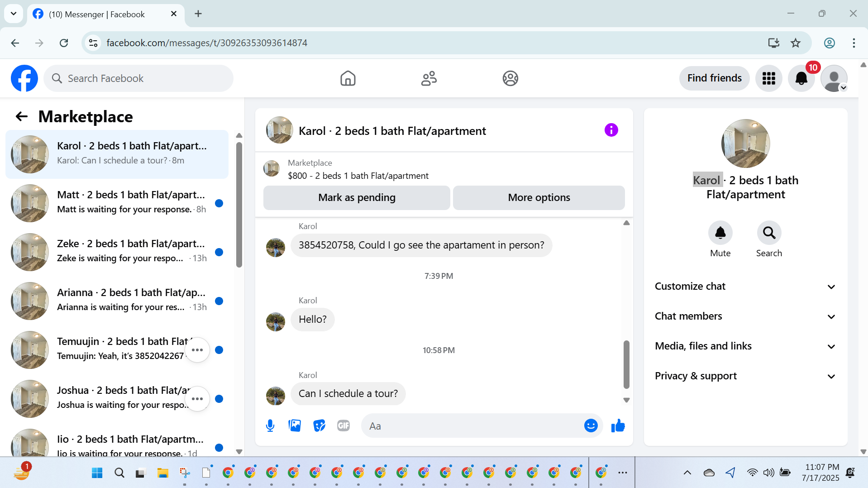The height and width of the screenshot is (488, 868).
Task: Go back with the browser back arrow
Action: tap(15, 43)
